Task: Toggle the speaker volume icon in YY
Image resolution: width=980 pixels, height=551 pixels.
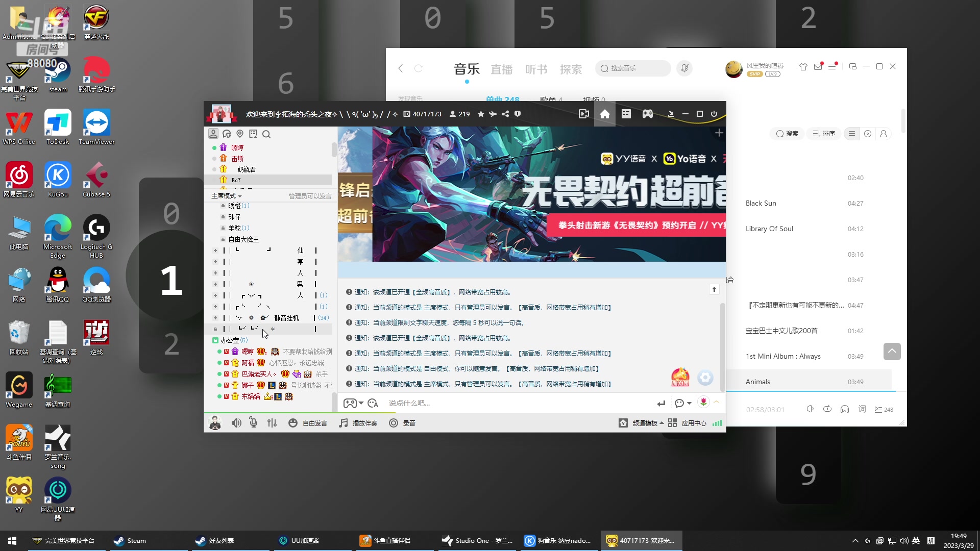Action: tap(236, 422)
